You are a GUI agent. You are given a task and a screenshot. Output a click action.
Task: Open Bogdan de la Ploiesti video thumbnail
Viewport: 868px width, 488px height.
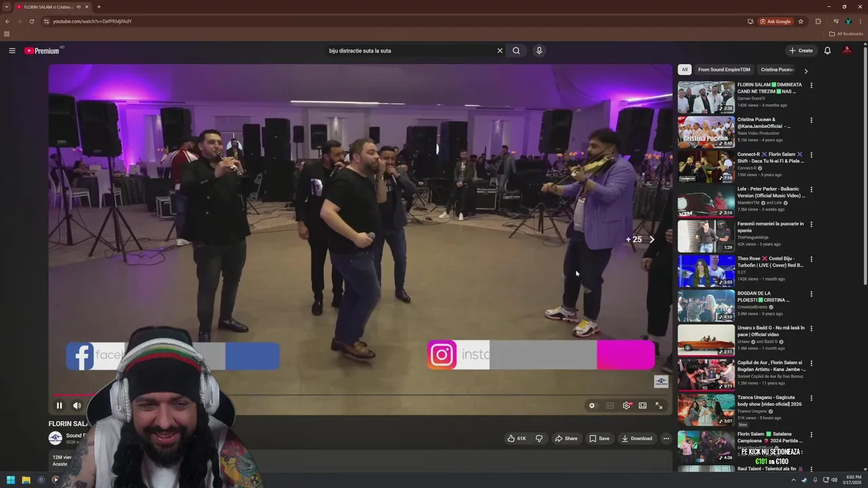pyautogui.click(x=706, y=306)
